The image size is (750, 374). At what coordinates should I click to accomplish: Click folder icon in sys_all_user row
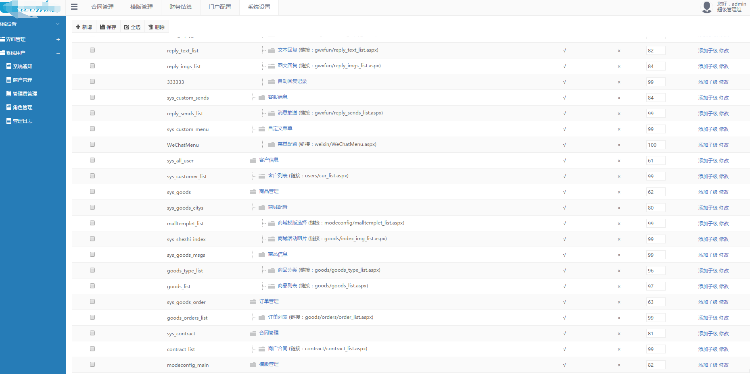tap(253, 161)
